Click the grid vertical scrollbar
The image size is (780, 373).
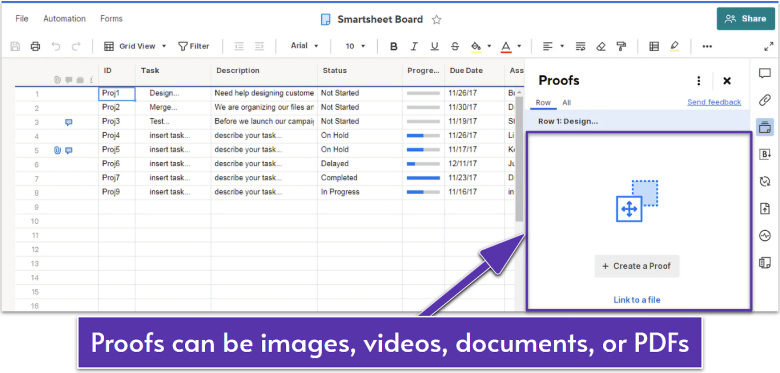click(519, 159)
